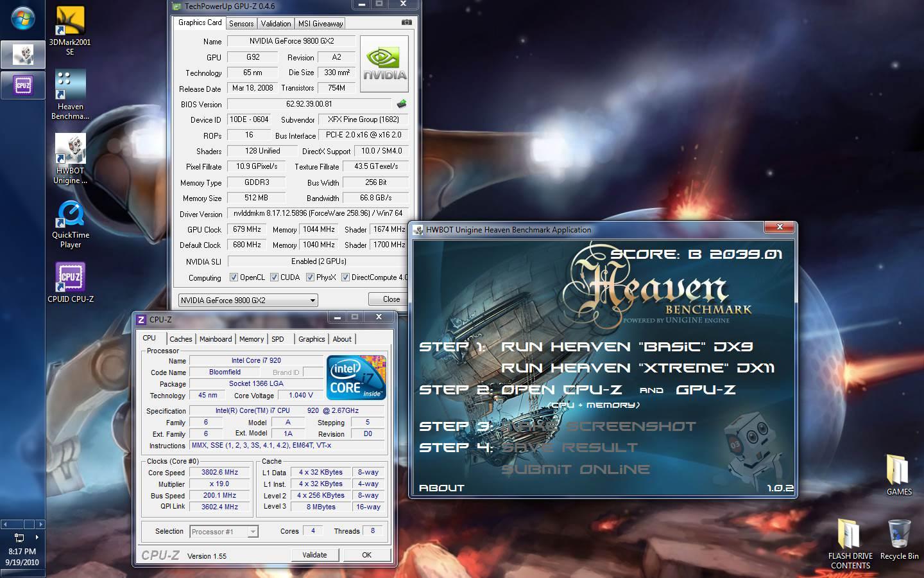Launch the HWBOT Unigine desktop shortcut
This screenshot has width=924, height=578.
[x=70, y=159]
